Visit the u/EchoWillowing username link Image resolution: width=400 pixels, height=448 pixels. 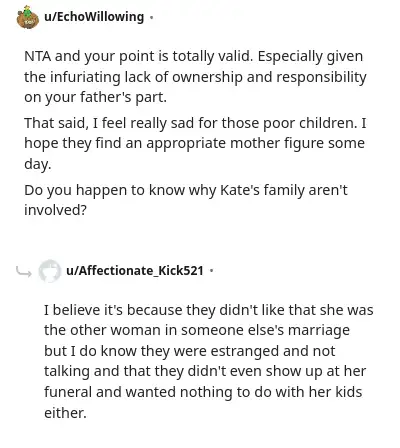point(94,17)
